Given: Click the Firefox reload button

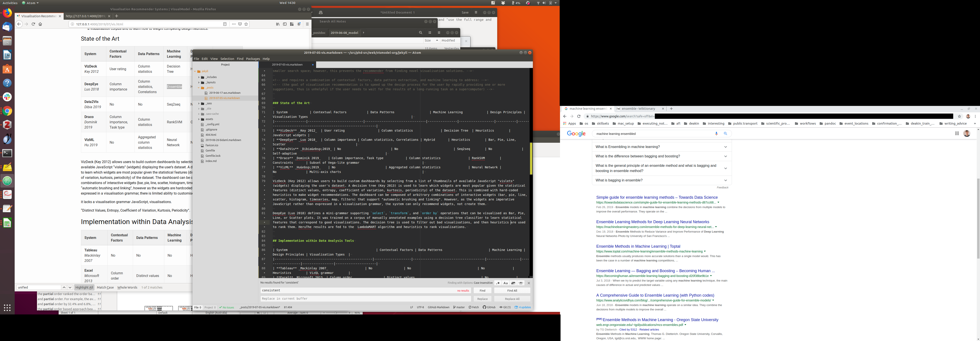Looking at the screenshot, I should (x=33, y=24).
